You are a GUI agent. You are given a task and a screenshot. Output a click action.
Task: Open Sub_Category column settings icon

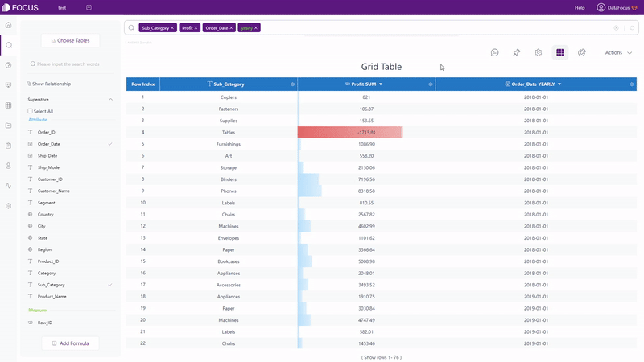click(292, 84)
